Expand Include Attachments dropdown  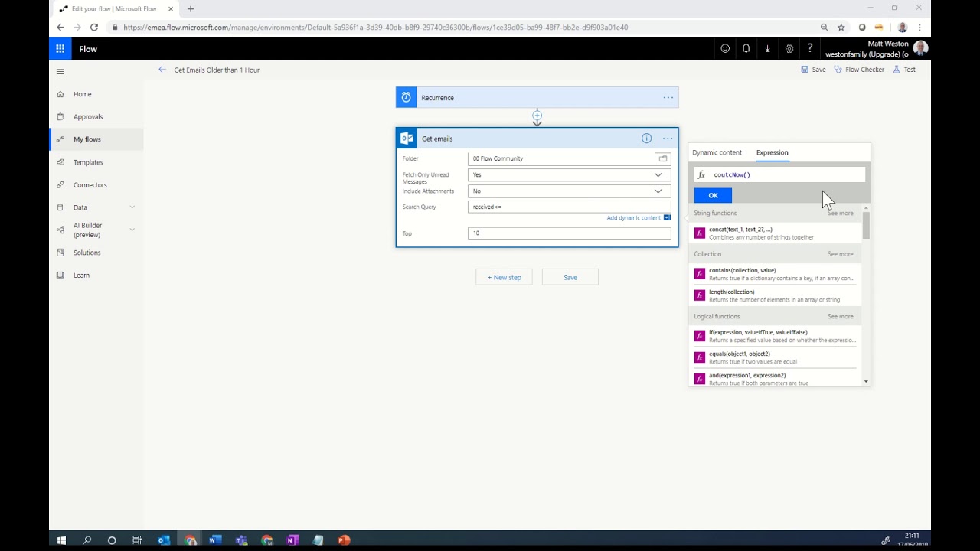tap(658, 191)
